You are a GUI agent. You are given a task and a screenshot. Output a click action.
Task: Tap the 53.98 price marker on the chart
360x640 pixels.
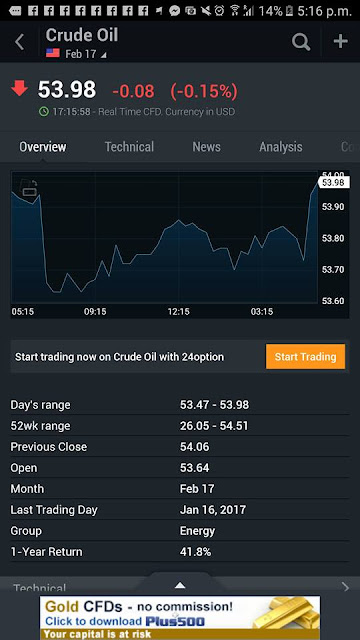333,182
